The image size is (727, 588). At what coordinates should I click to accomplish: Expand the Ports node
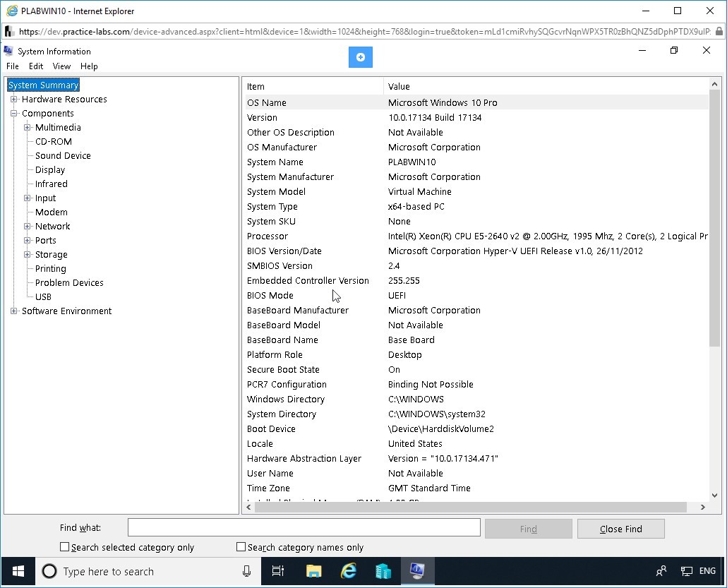click(x=28, y=240)
